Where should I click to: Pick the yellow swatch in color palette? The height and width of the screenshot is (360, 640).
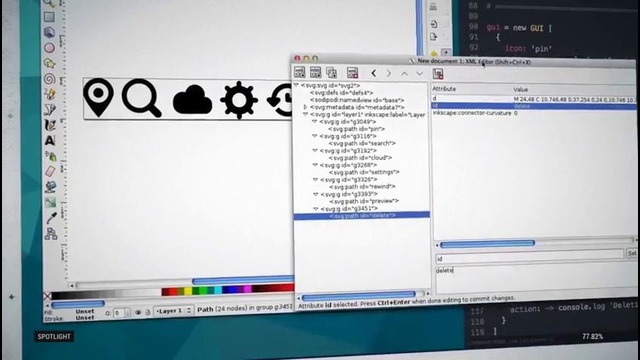point(188,291)
